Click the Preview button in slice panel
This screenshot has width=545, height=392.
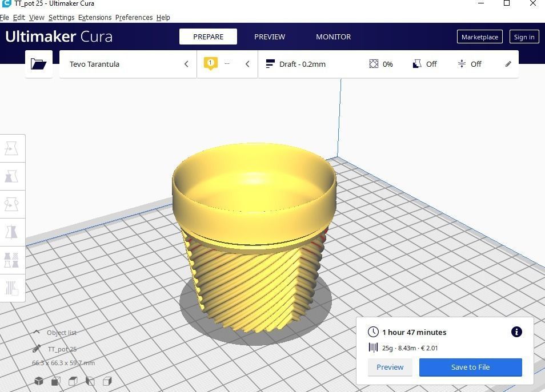[390, 367]
